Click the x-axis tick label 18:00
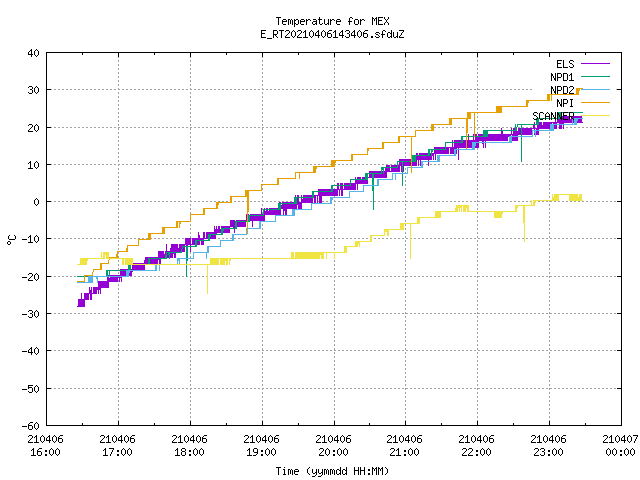The image size is (640, 480). pos(189,452)
